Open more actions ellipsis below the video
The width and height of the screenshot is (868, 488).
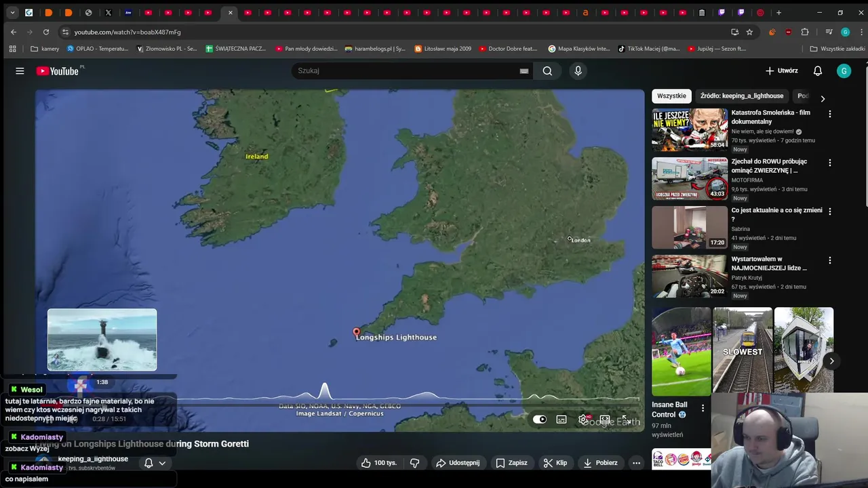[636, 463]
